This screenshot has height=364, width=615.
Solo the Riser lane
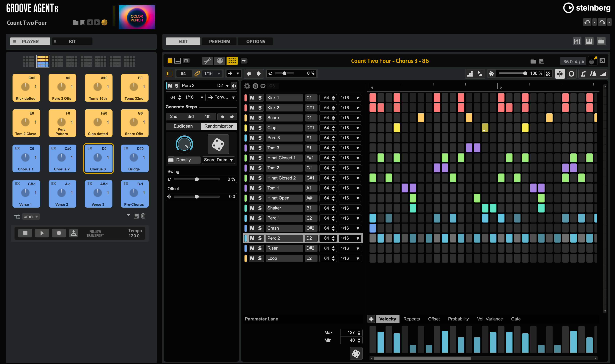point(260,248)
